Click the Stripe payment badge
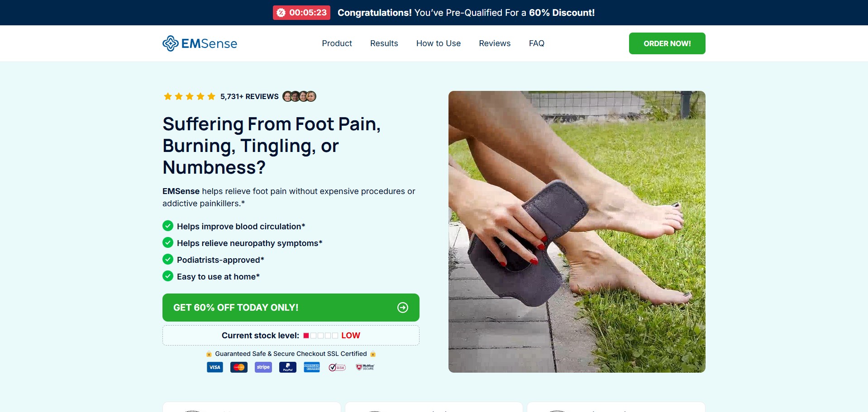The height and width of the screenshot is (412, 868). pos(263,367)
